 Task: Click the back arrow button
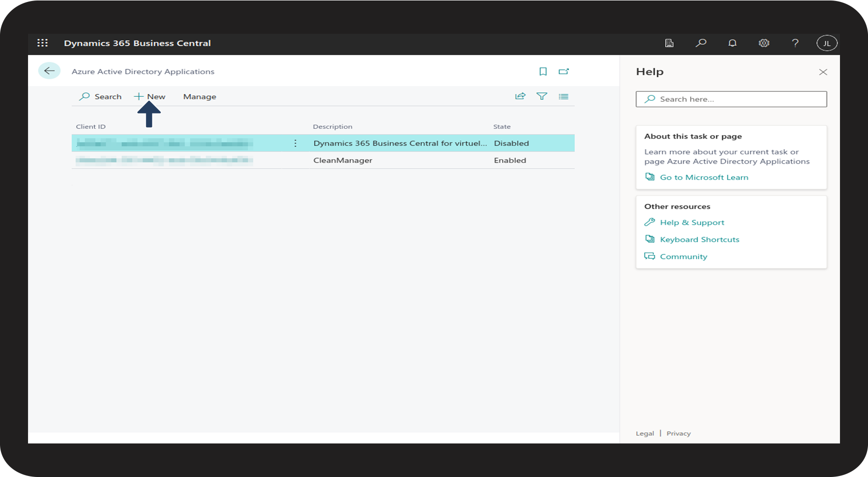pos(49,71)
